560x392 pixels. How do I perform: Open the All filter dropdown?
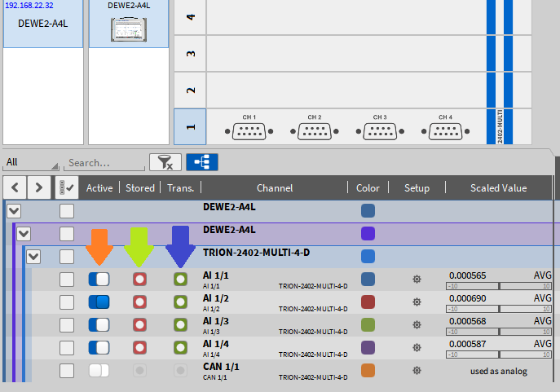pos(31,163)
